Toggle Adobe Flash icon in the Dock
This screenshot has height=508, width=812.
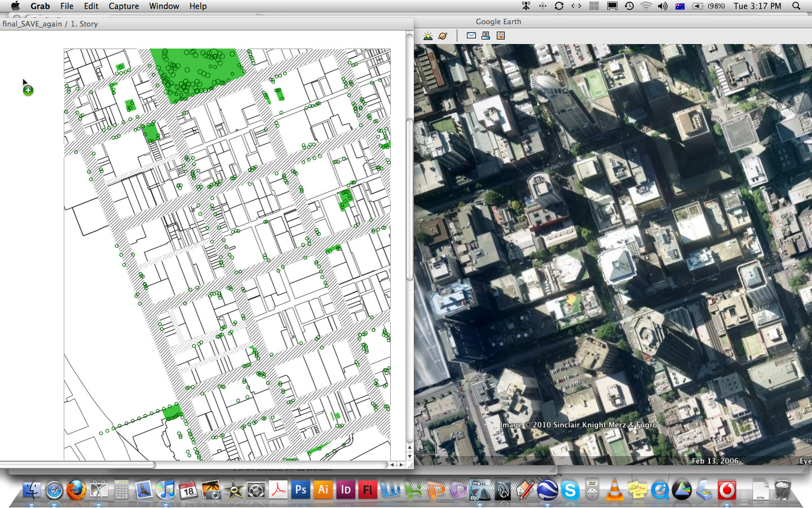[368, 491]
